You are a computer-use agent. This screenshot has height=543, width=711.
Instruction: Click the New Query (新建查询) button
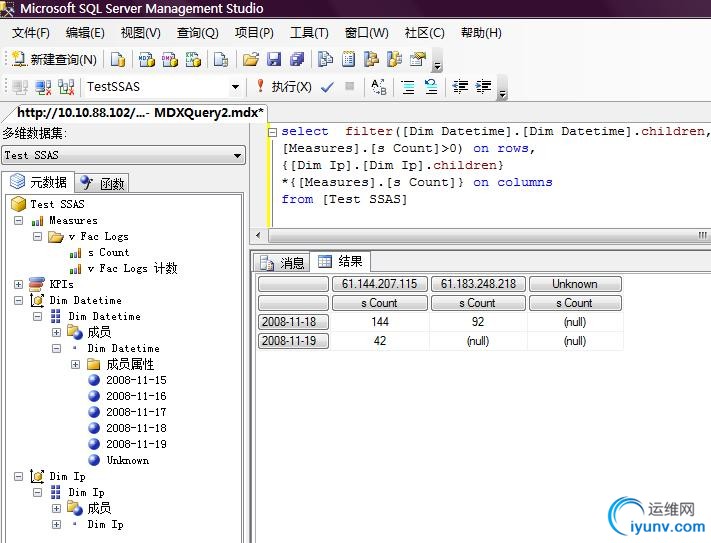pyautogui.click(x=55, y=60)
